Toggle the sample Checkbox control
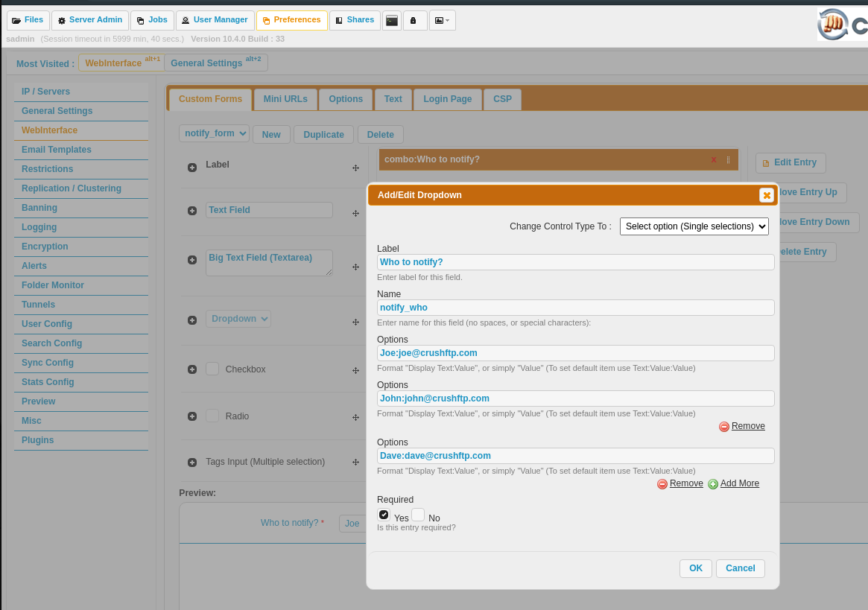Image resolution: width=868 pixels, height=610 pixels. coord(212,369)
